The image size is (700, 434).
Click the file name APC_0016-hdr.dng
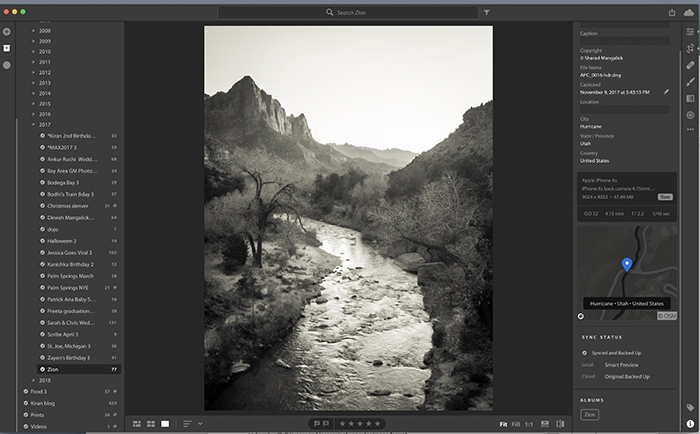click(600, 75)
